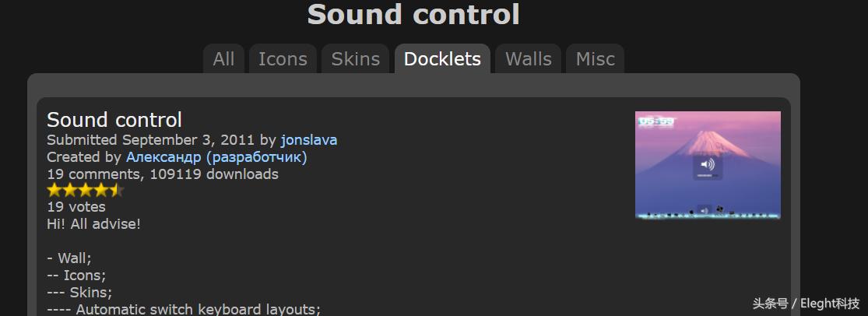Click the 19 comments, 109119 downloads text
The width and height of the screenshot is (868, 316).
pos(163,174)
